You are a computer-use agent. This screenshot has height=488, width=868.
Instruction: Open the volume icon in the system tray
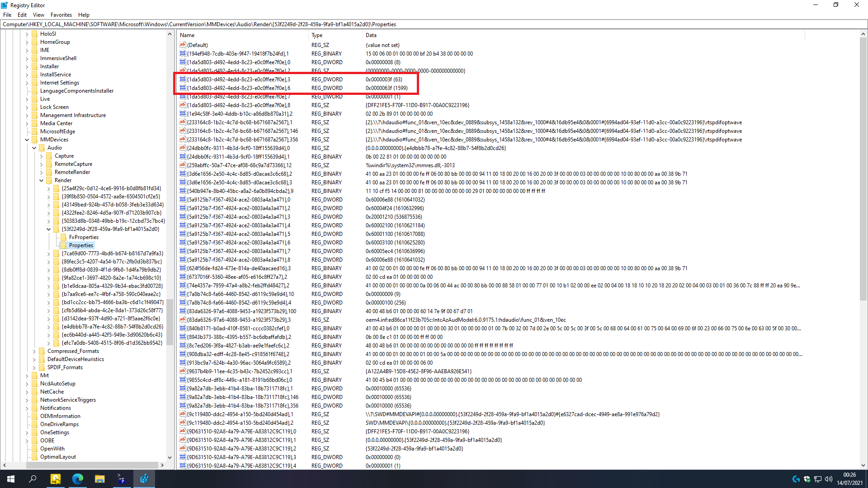[x=829, y=479]
